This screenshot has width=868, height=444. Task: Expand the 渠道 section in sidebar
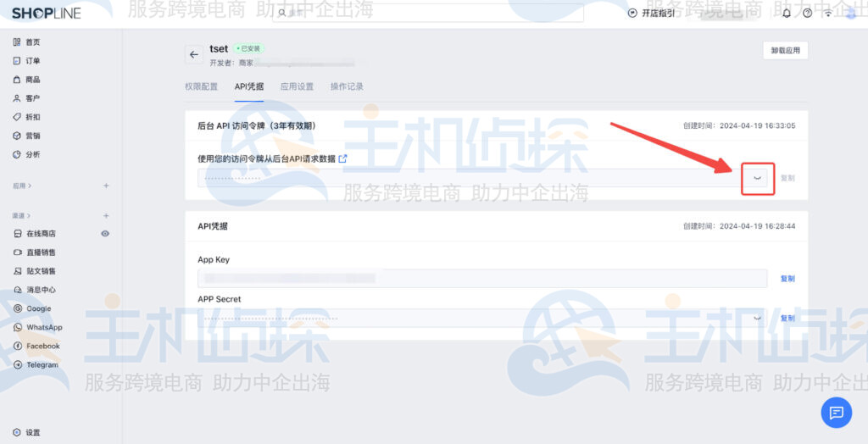pos(22,216)
